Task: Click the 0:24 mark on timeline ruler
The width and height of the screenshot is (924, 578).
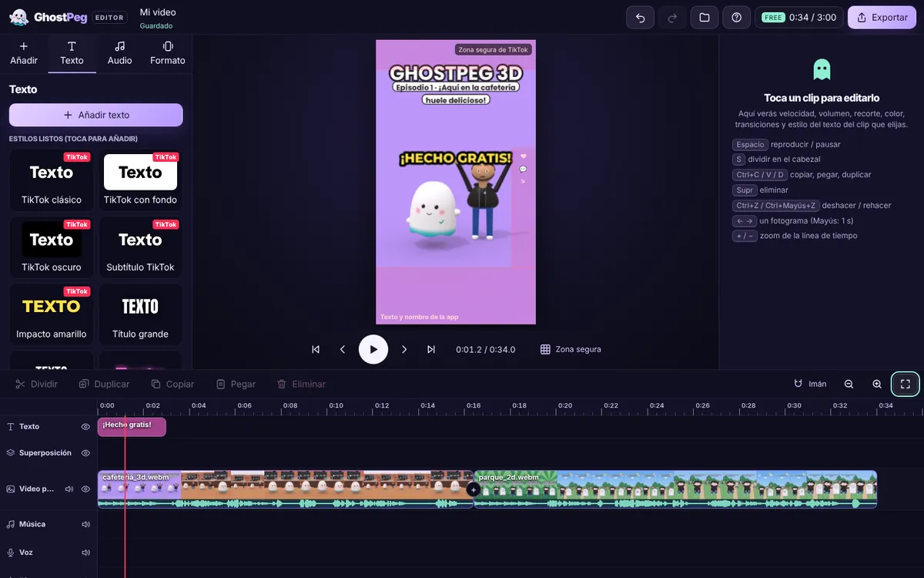Action: click(657, 405)
